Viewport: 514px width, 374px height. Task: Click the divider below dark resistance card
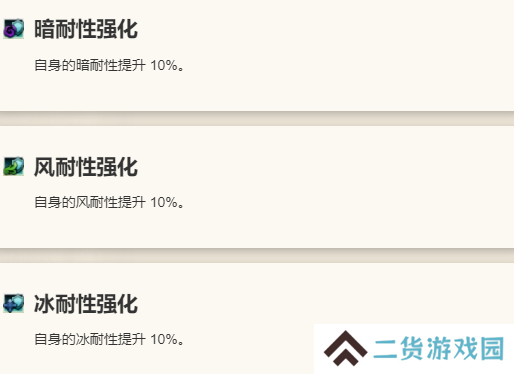(x=257, y=118)
